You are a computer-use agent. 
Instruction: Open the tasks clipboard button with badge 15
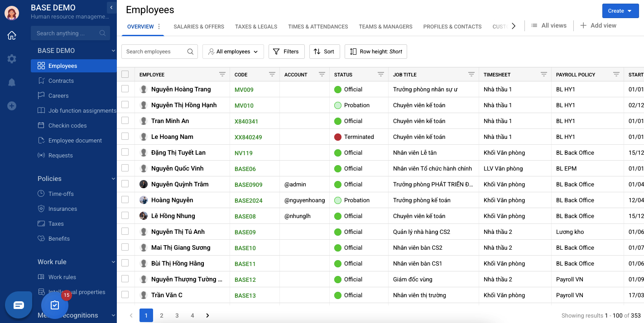pyautogui.click(x=55, y=305)
